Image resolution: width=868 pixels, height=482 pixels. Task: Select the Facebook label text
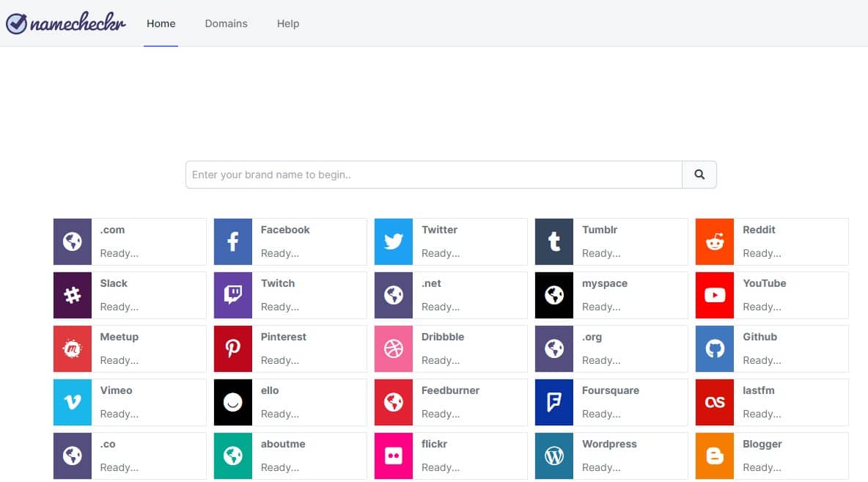(285, 230)
